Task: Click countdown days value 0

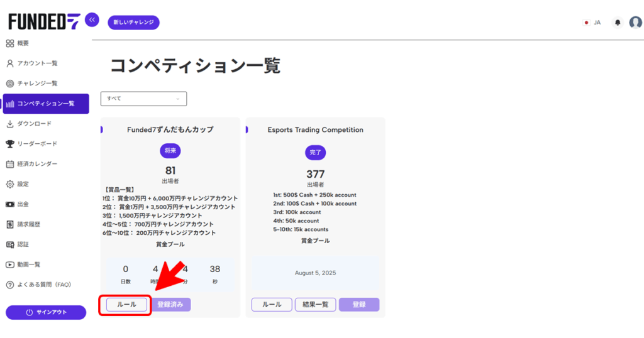Action: 126,269
